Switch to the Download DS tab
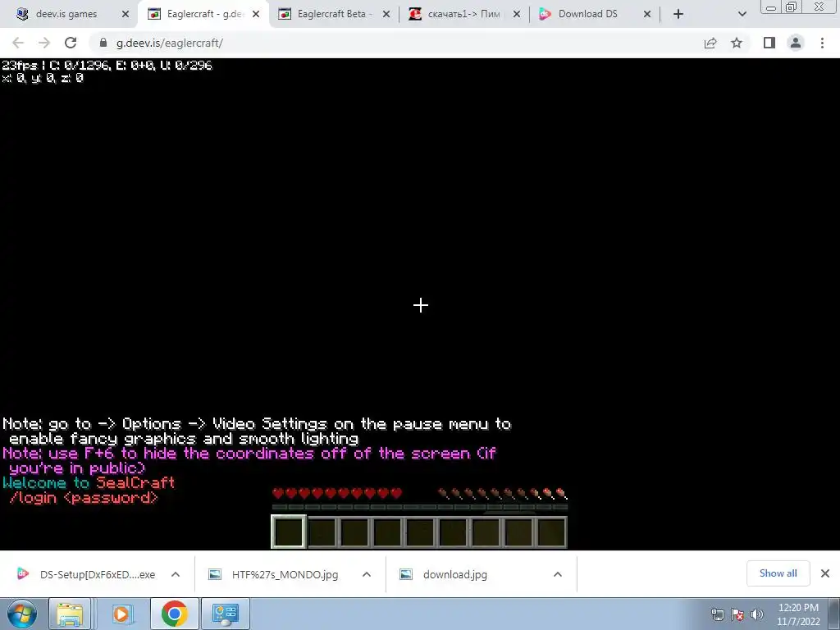This screenshot has height=630, width=840. (x=587, y=15)
